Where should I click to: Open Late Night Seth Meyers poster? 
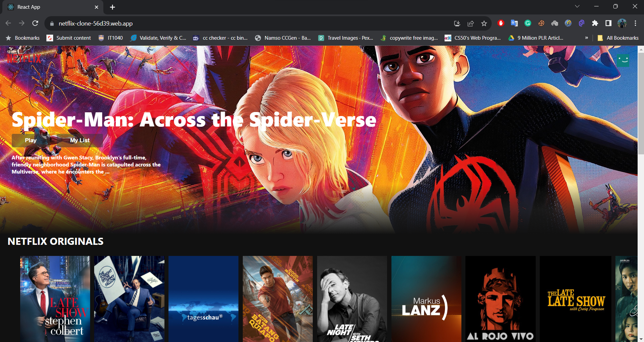click(352, 299)
